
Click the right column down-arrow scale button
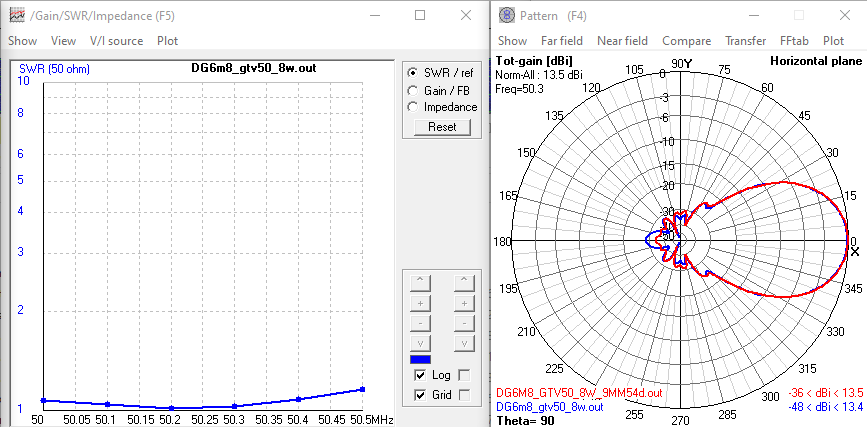462,343
